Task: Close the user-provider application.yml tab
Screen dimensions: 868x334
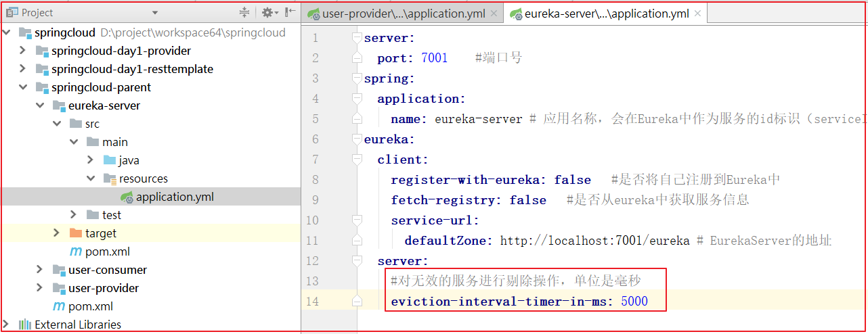Action: click(x=494, y=14)
